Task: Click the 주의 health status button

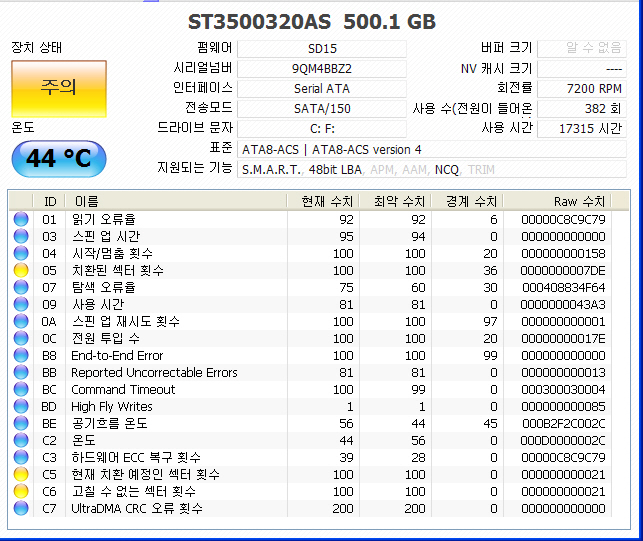Action: click(x=59, y=89)
